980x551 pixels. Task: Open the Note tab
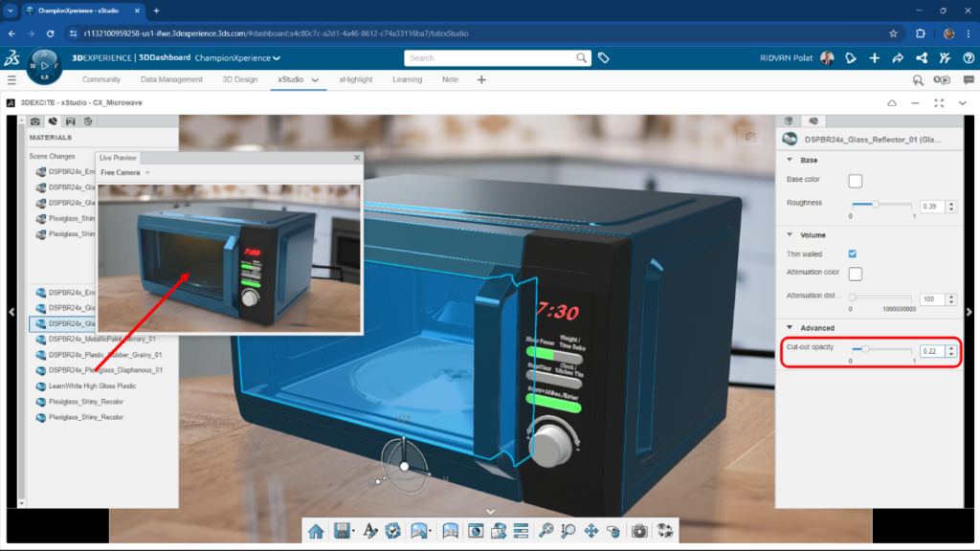450,79
